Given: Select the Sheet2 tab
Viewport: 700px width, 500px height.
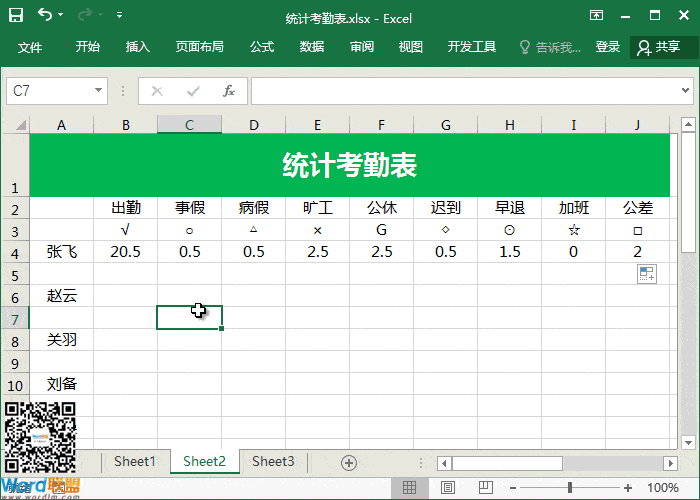Looking at the screenshot, I should (204, 461).
